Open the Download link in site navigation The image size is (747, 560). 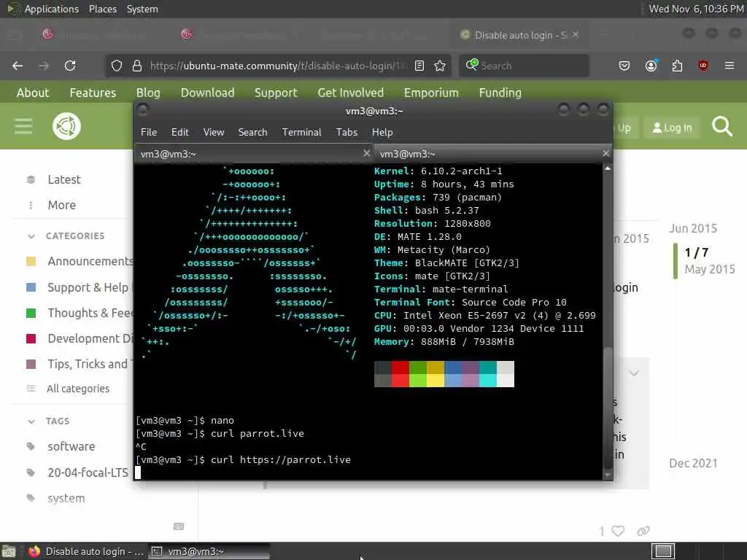pyautogui.click(x=207, y=93)
